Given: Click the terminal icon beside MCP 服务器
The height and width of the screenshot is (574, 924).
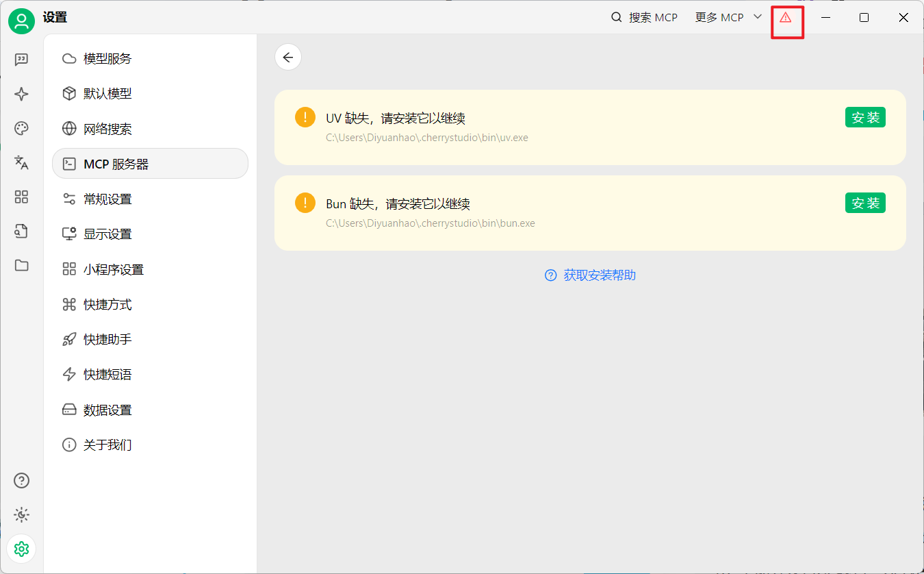Looking at the screenshot, I should (x=69, y=164).
